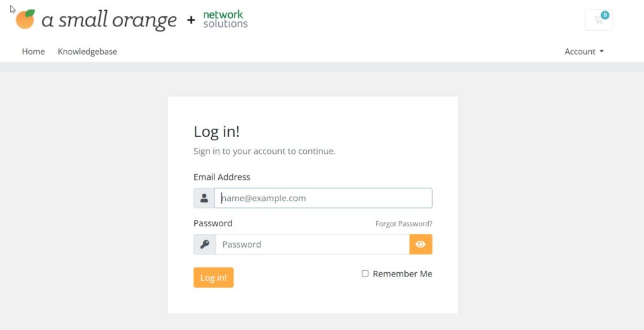644x330 pixels.
Task: Click the key icon beside password field
Action: pos(205,245)
